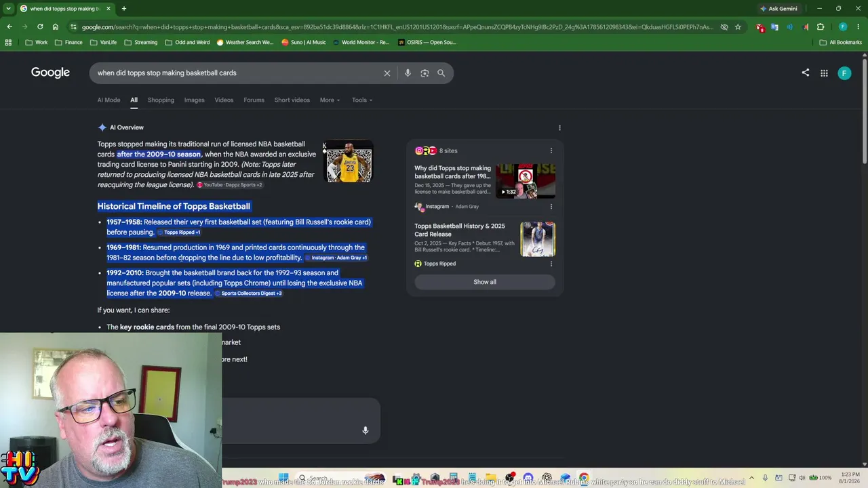Expand the tab search dropdown
Viewport: 868px width, 488px height.
coord(8,9)
